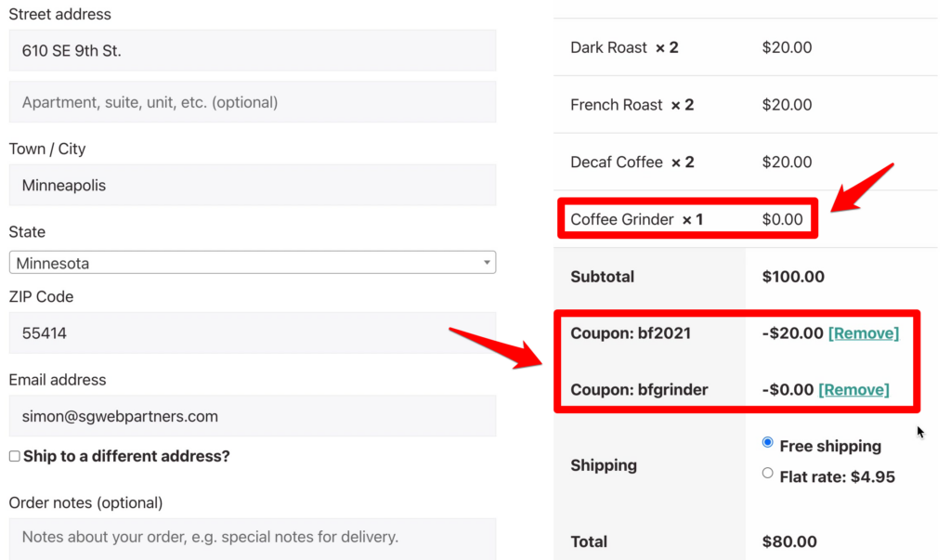Click the State dropdown arrow
951x560 pixels.
pos(487,263)
